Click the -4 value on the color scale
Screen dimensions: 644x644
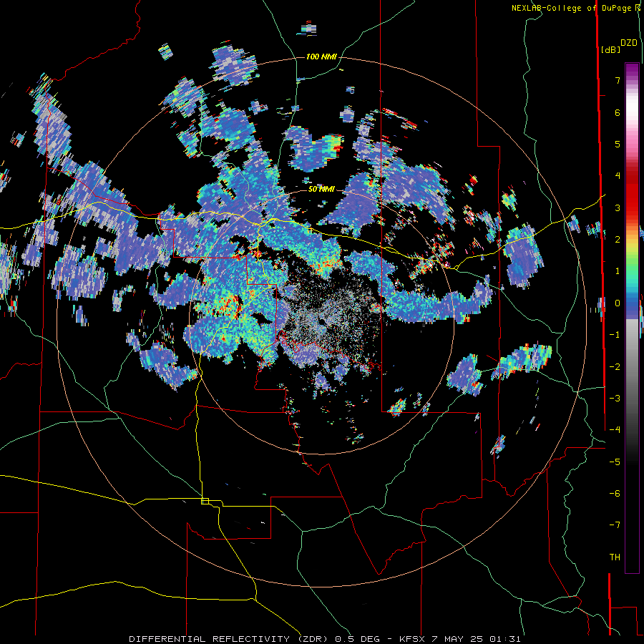point(615,430)
